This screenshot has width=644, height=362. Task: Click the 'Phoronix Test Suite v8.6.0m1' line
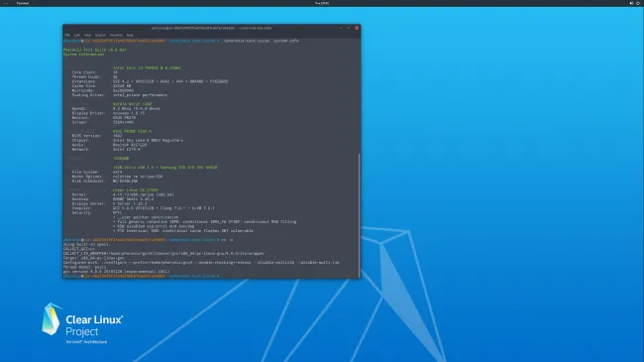[x=95, y=50]
